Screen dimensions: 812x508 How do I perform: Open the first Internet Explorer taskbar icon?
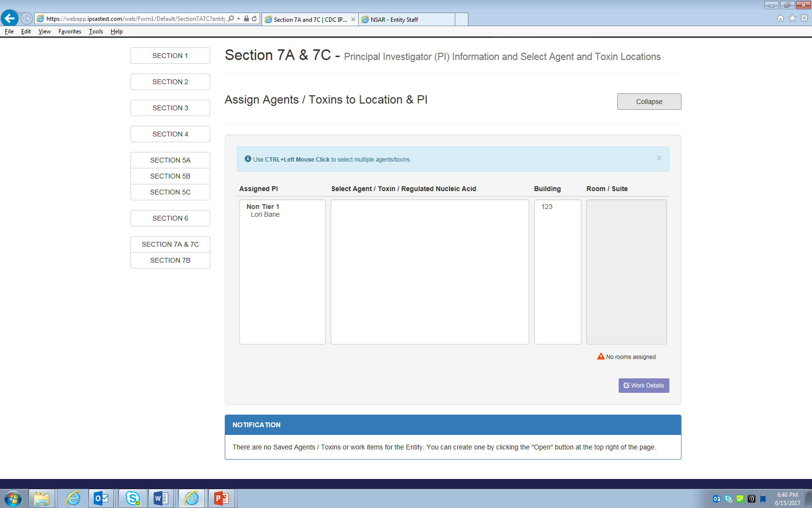point(73,498)
